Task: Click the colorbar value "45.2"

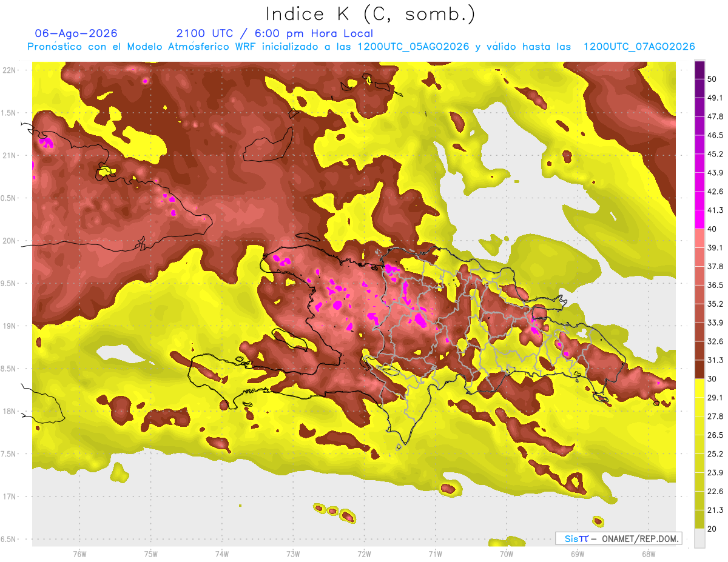Action: [x=715, y=154]
